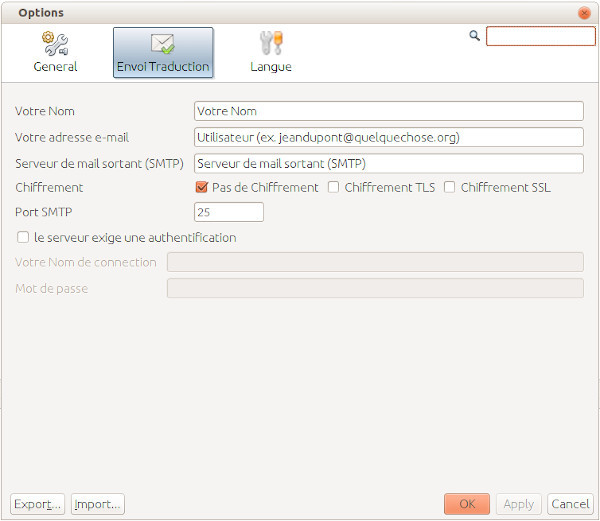600x521 pixels.
Task: Open the General options tab
Action: click(55, 52)
